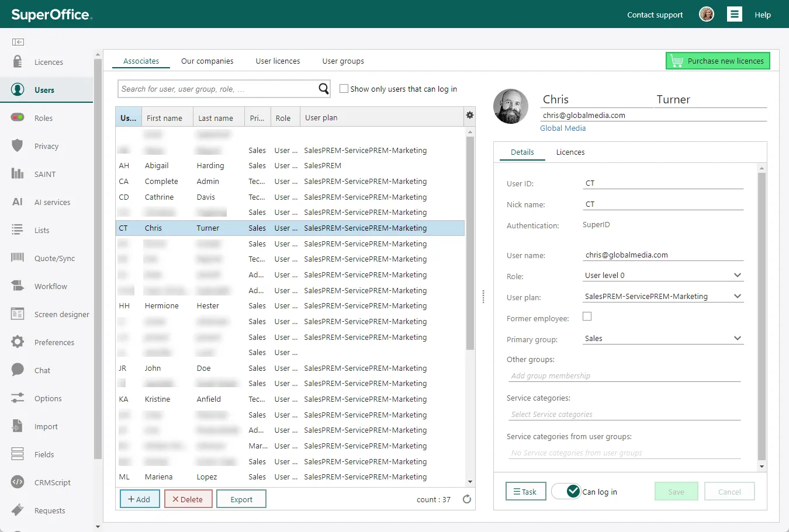
Task: Click Purchase new licences button
Action: click(718, 61)
